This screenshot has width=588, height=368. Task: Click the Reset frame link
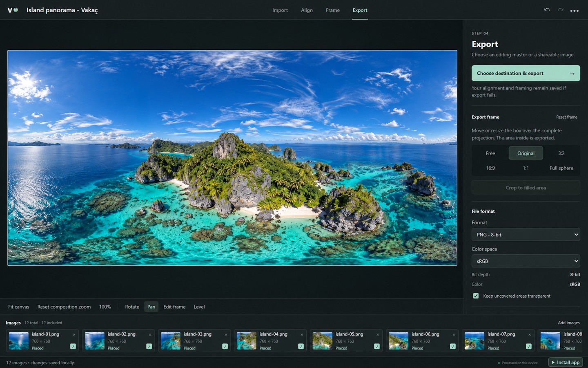coord(567,117)
